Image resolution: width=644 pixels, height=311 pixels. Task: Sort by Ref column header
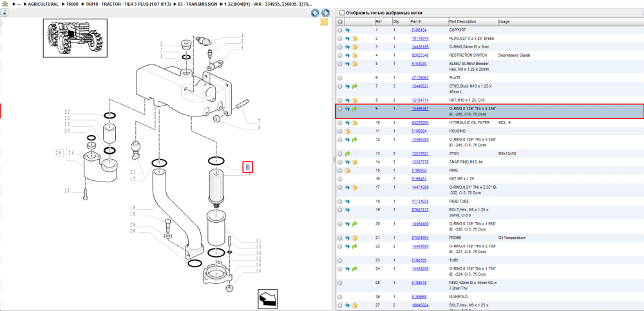click(378, 21)
